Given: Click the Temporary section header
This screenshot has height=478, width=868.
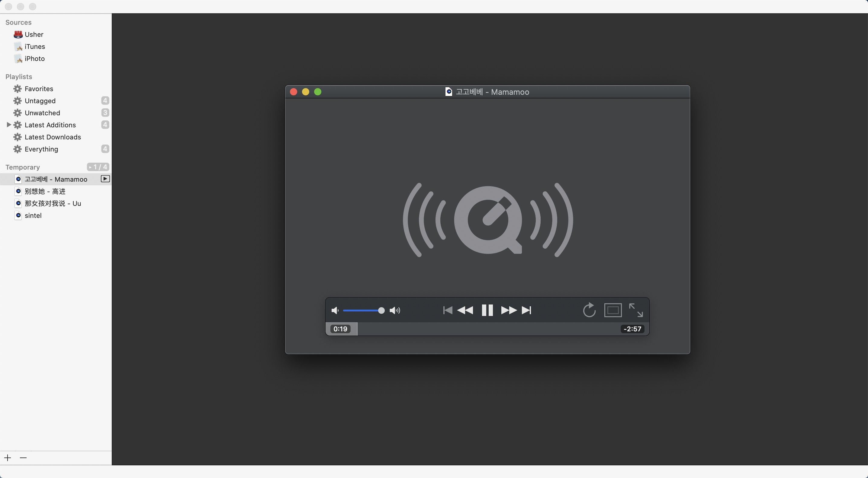Looking at the screenshot, I should click(x=23, y=167).
